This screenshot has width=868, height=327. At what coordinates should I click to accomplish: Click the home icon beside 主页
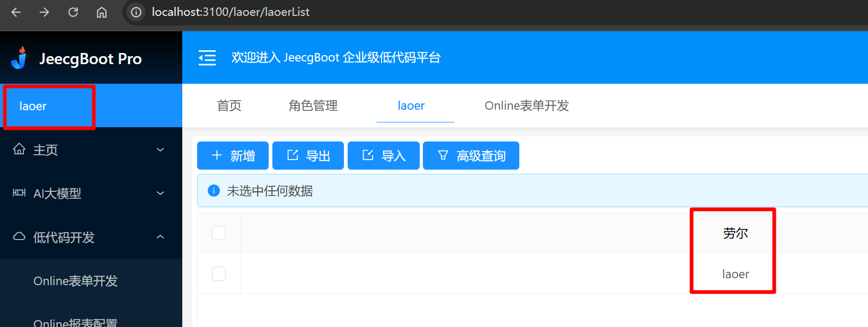[x=19, y=149]
